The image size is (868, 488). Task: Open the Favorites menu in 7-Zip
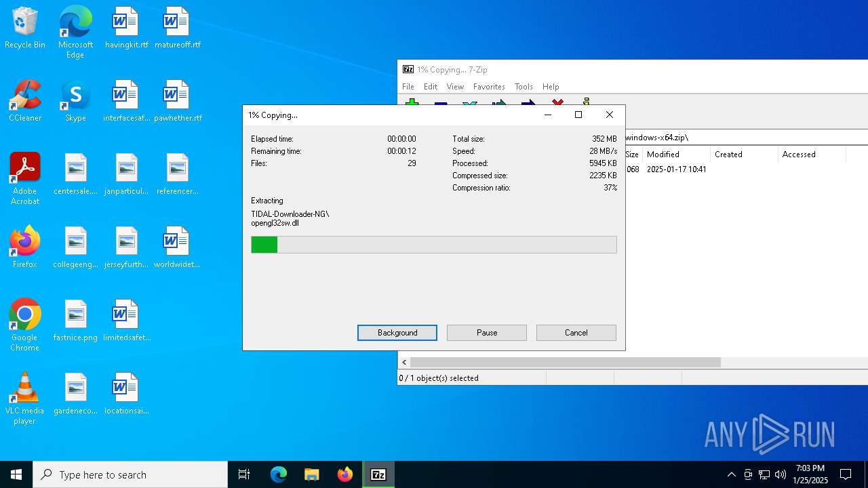[x=489, y=87]
